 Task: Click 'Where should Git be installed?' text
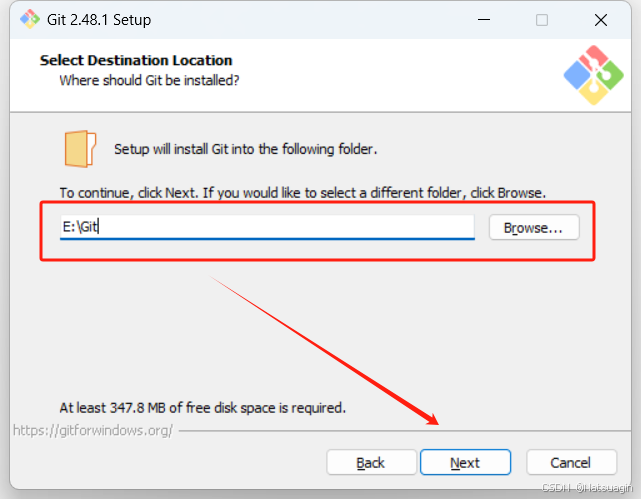149,80
